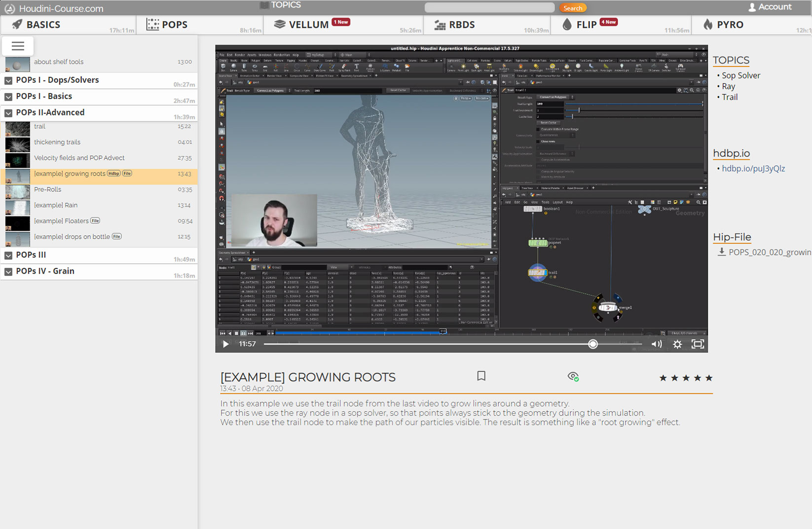Bookmark the Growing Roots lesson
The image size is (812, 529).
click(x=481, y=376)
